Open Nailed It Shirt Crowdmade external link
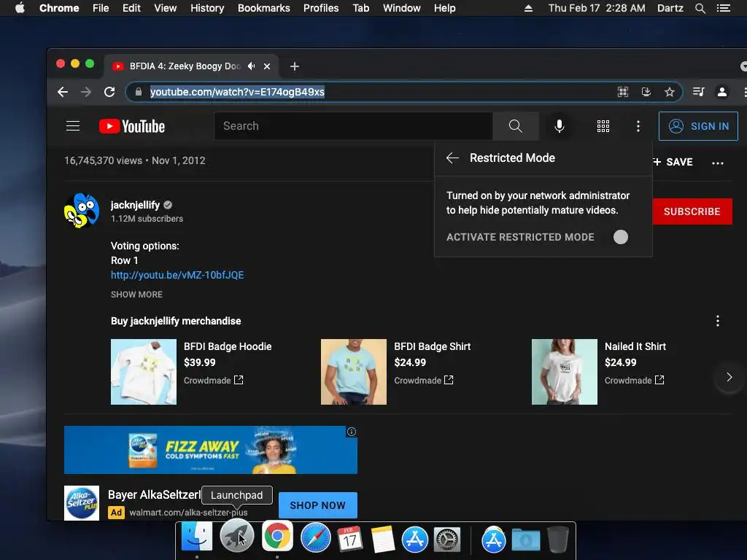 (x=634, y=380)
